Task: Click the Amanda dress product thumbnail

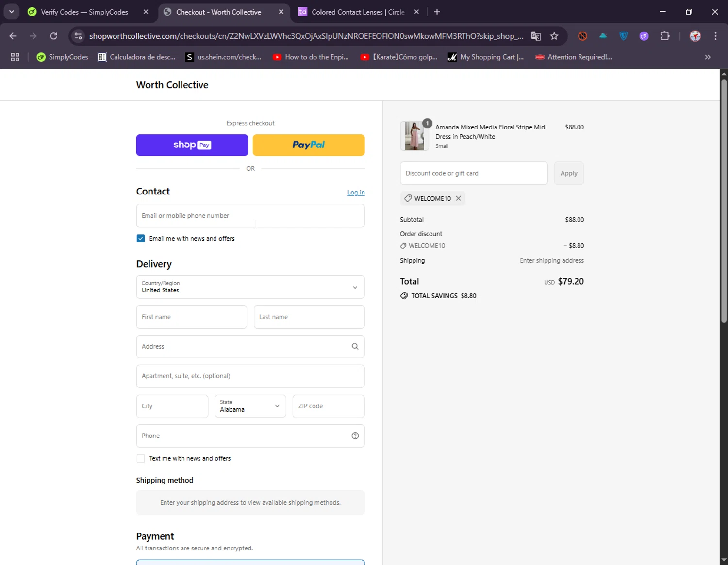Action: point(414,136)
